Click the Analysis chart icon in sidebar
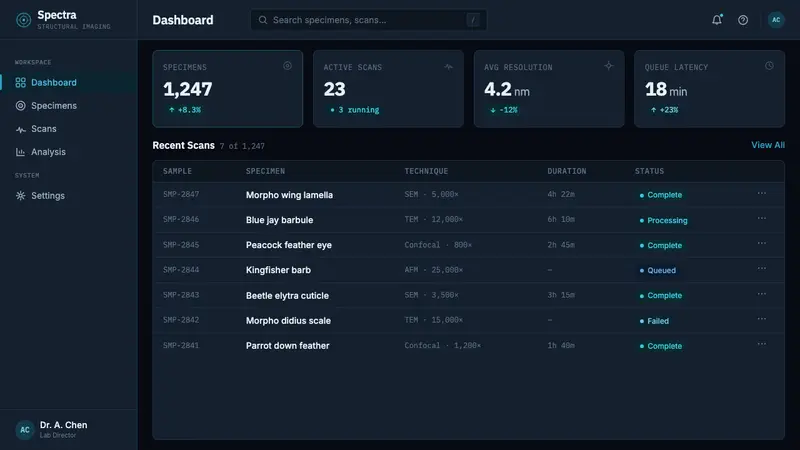Screen dimensions: 800x450 pos(20,152)
